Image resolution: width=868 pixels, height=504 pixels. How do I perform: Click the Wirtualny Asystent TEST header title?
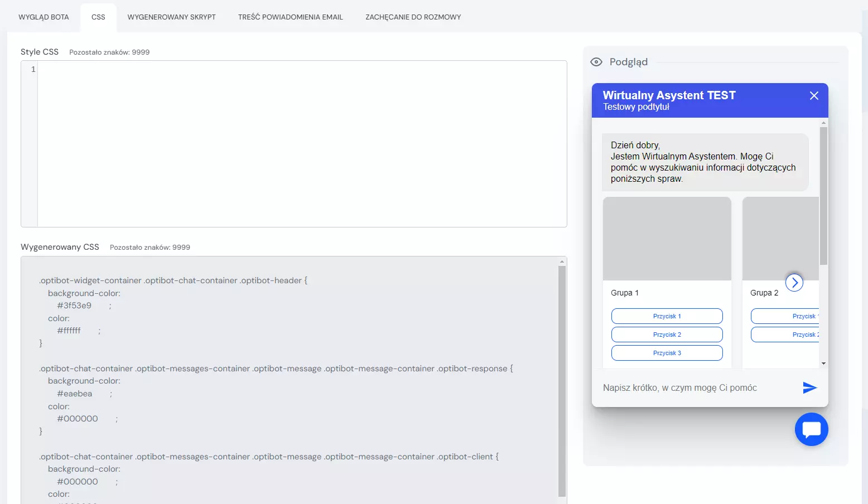pos(669,95)
